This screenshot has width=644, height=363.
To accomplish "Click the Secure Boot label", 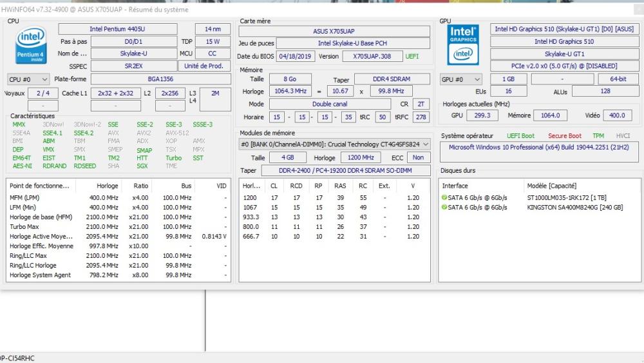I will [565, 135].
